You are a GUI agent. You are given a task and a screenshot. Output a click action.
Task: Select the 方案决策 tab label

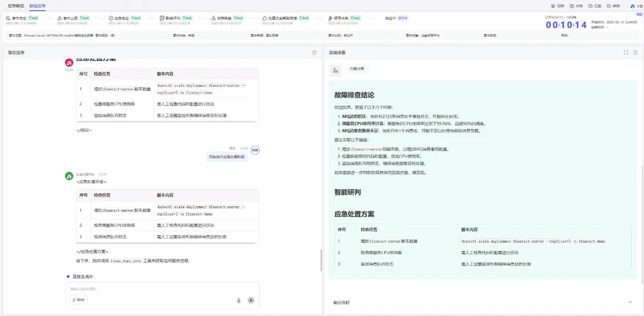[357, 69]
